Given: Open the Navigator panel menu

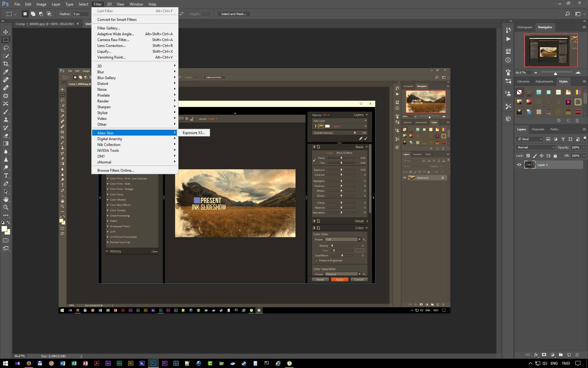Looking at the screenshot, I should (x=584, y=27).
